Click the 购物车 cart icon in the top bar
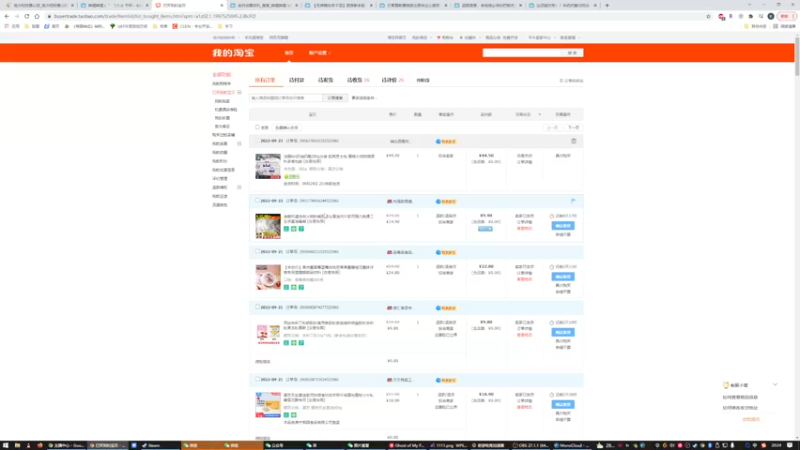Image resolution: width=800 pixels, height=450 pixels. click(439, 38)
